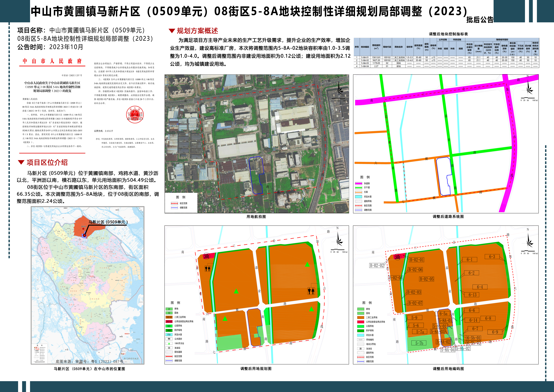
Task: Click the red location marker on Zhongshan city map
Action: point(84,235)
